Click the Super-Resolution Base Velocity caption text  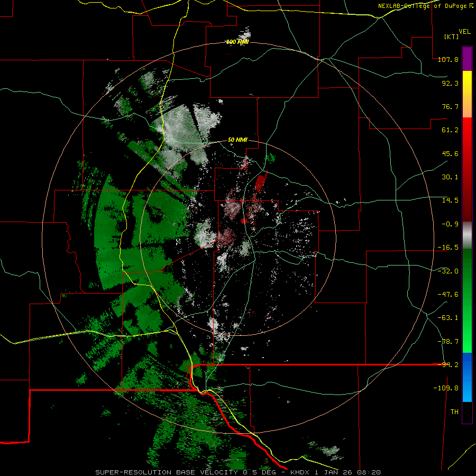[x=237, y=472]
